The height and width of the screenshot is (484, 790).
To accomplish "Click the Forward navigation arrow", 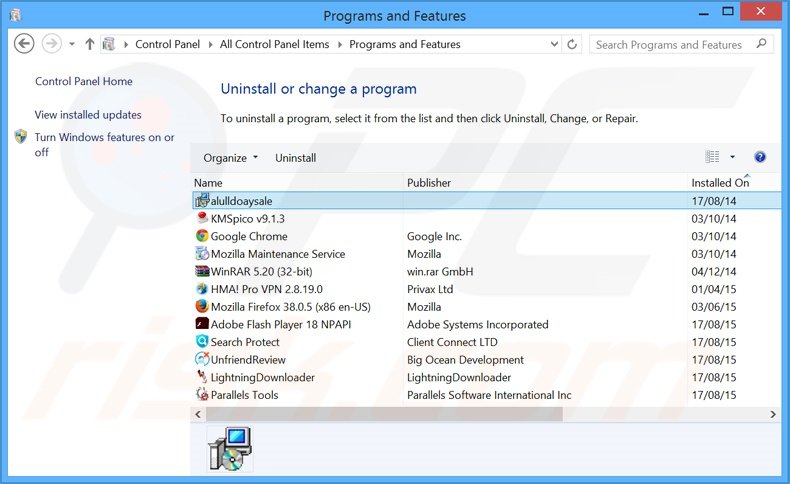I will pos(51,44).
